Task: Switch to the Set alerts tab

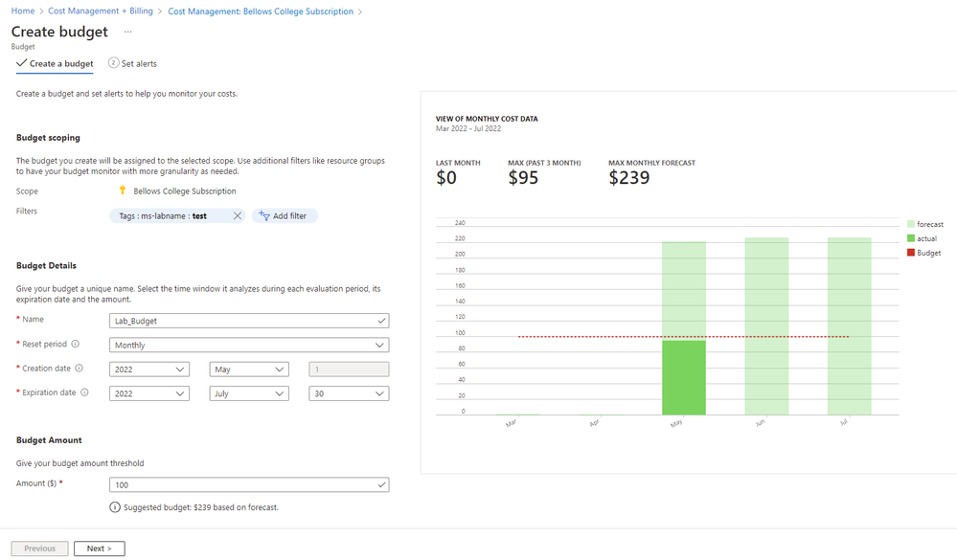Action: [132, 63]
